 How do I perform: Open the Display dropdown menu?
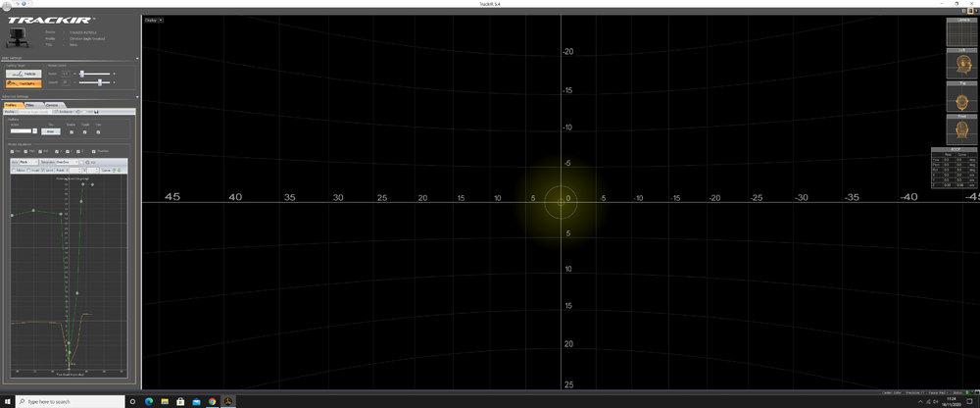(154, 20)
